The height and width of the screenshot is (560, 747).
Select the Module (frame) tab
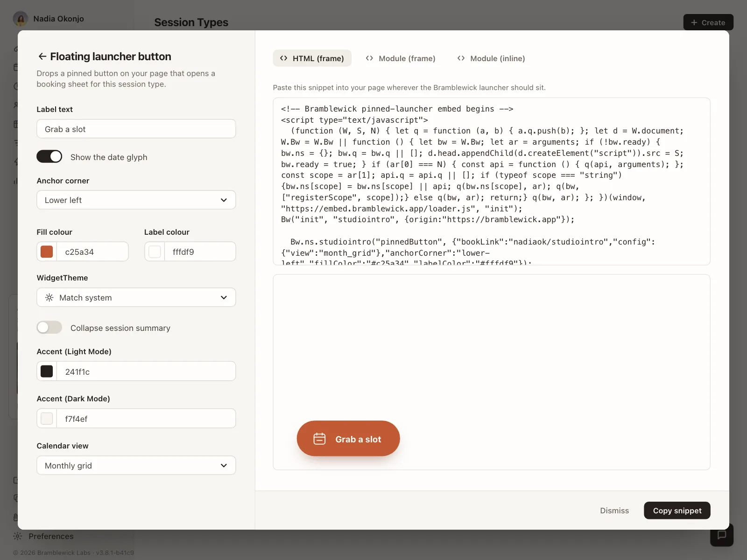click(x=401, y=58)
